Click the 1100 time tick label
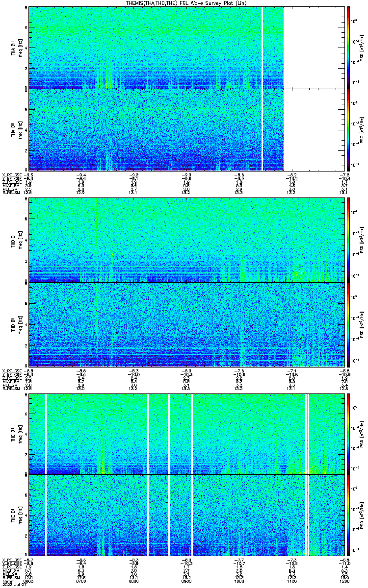 (291, 582)
